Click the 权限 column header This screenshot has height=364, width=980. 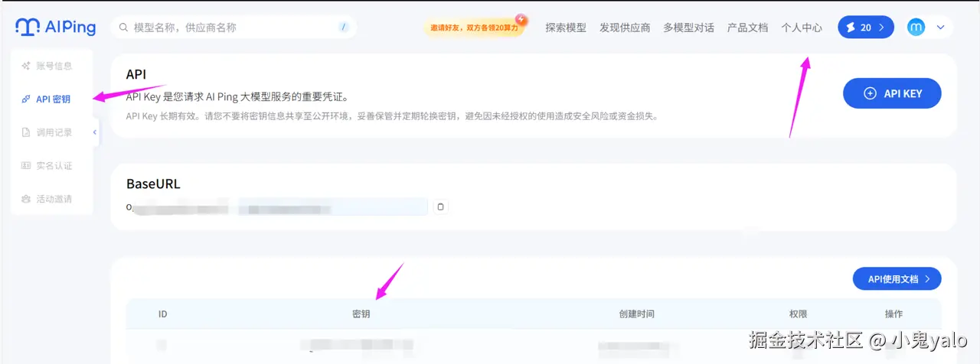[x=799, y=314]
